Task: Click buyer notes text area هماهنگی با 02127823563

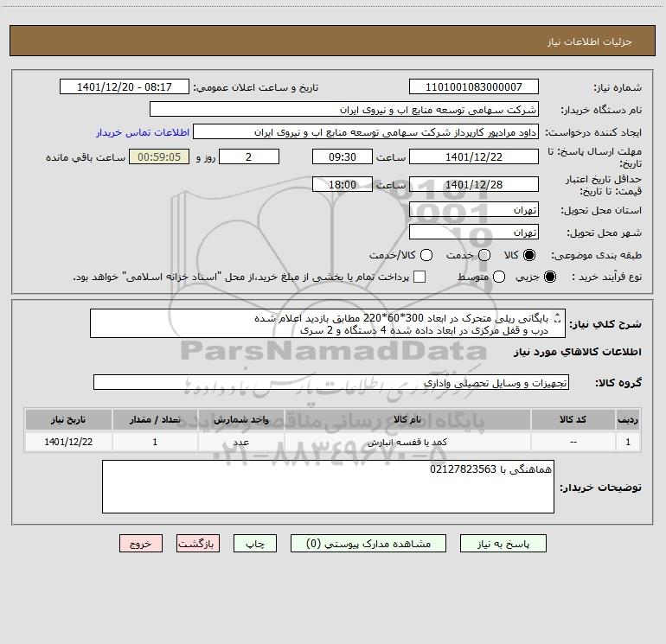Action: click(328, 487)
